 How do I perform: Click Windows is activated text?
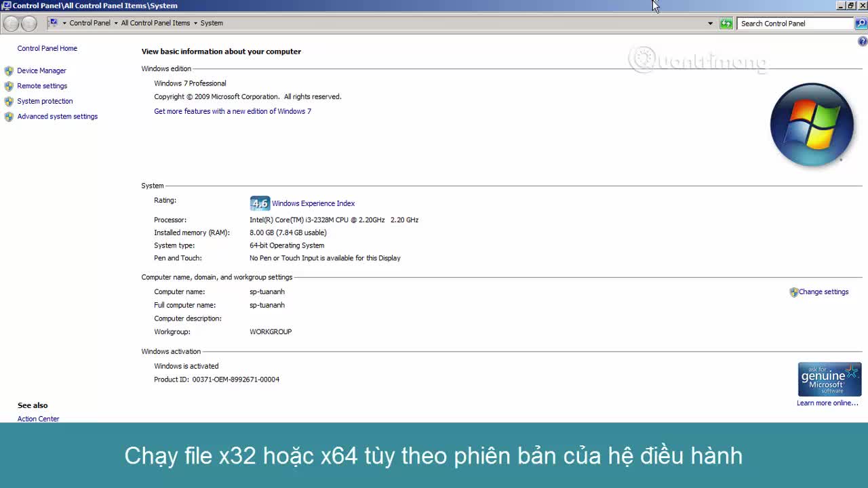coord(186,366)
